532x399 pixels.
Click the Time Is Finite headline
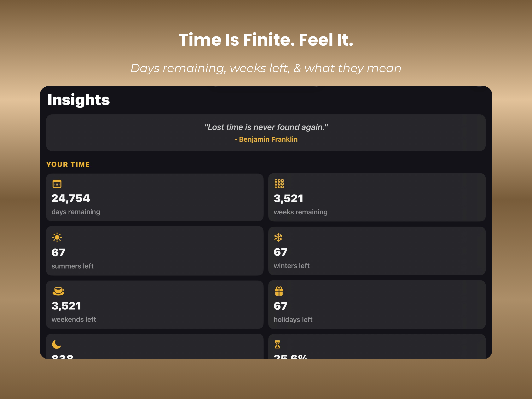pos(266,40)
